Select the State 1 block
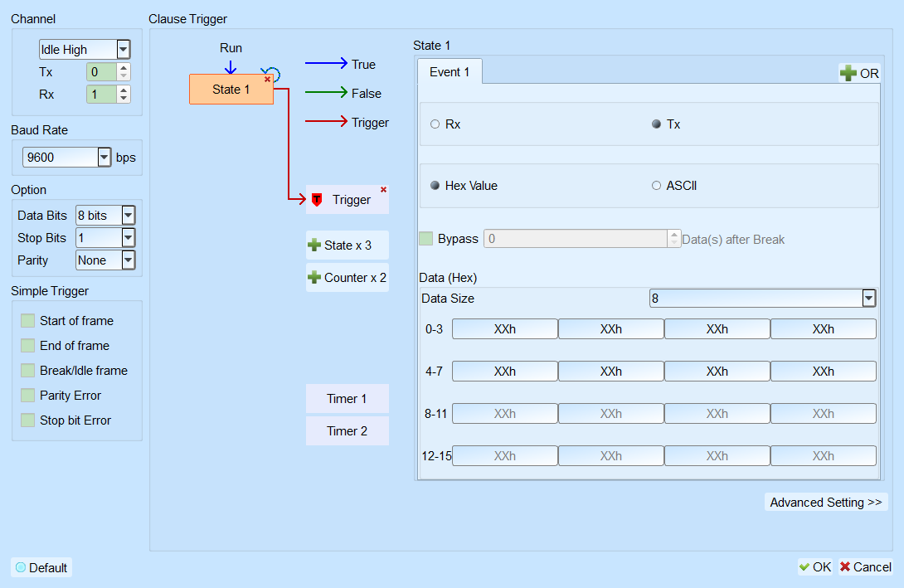The image size is (904, 588). [x=231, y=90]
